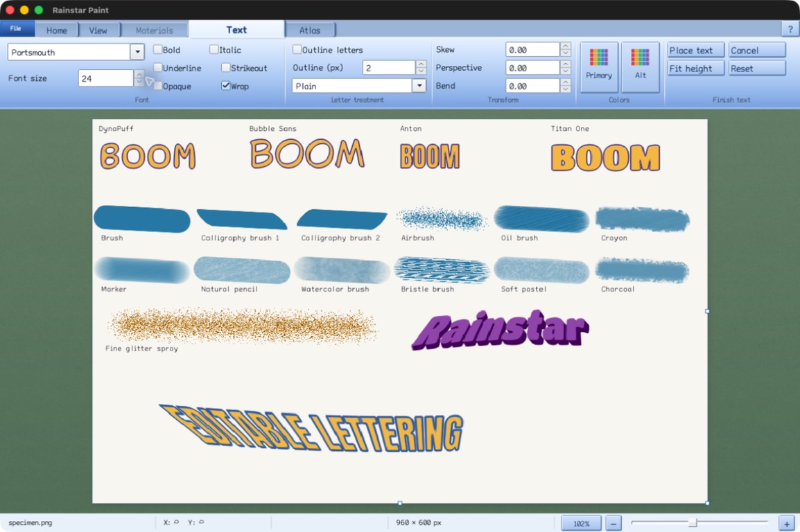This screenshot has height=532, width=800.
Task: Click the Bend value field
Action: (x=532, y=86)
